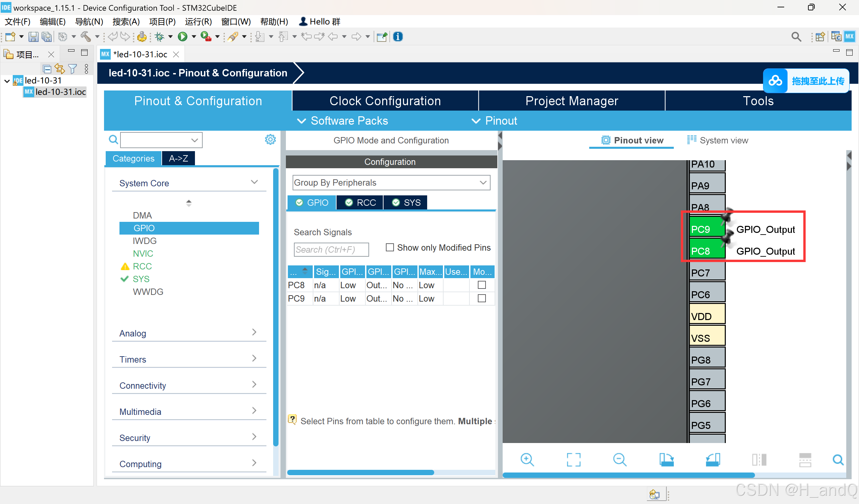
Task: Switch to Clock Configuration tab
Action: tap(385, 101)
